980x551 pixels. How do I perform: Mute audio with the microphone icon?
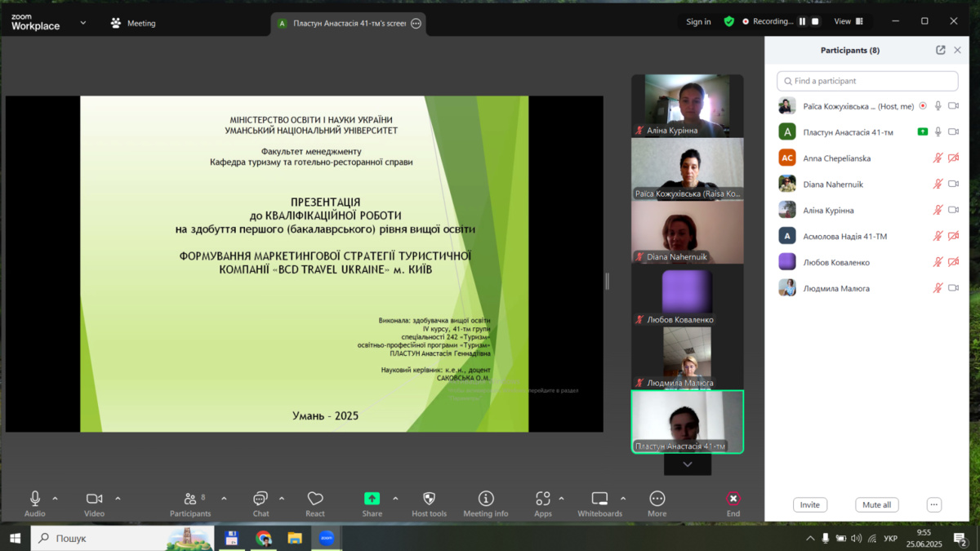pyautogui.click(x=35, y=498)
